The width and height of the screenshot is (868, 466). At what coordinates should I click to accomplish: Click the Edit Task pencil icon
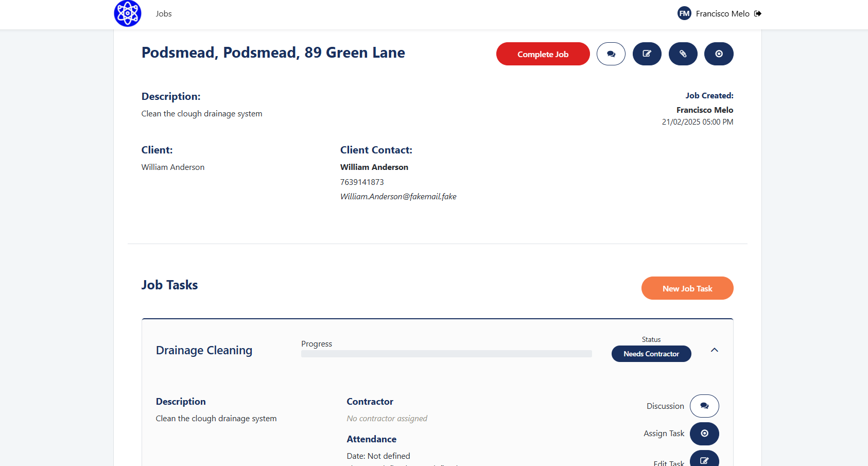point(704,460)
